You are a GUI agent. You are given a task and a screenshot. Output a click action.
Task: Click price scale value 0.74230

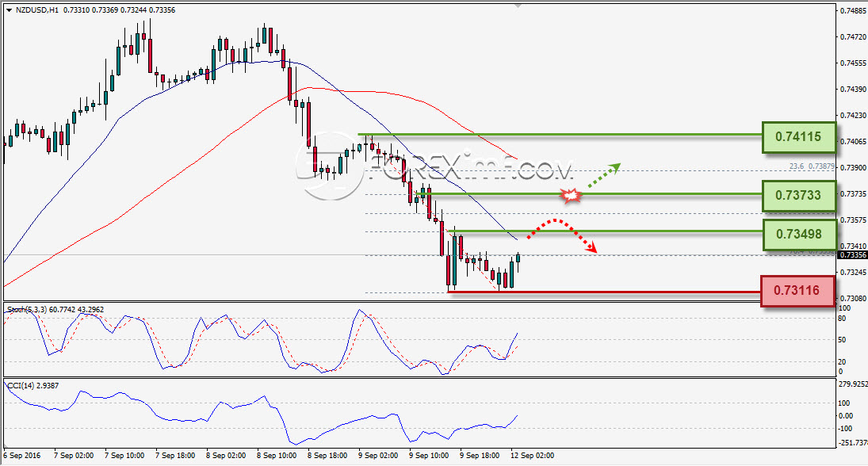[x=853, y=116]
